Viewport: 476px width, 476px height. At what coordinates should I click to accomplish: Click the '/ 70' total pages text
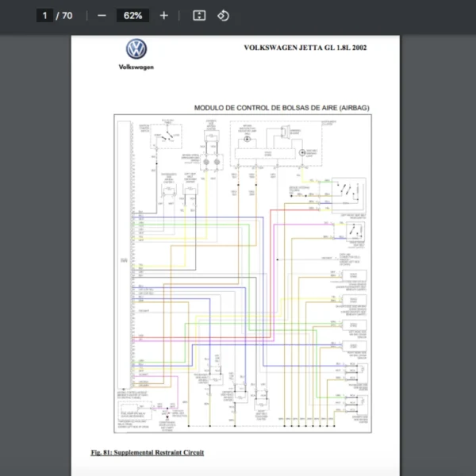64,16
